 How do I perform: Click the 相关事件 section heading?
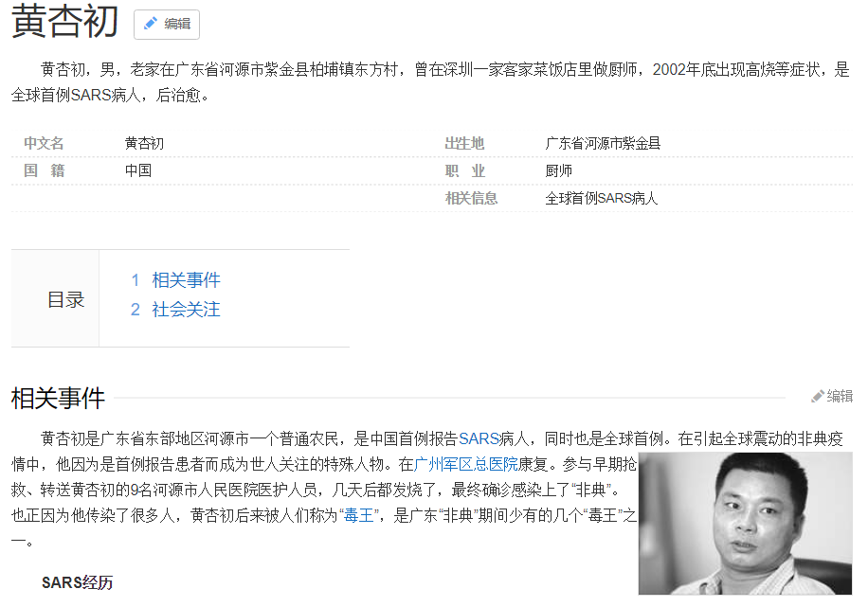coord(58,398)
